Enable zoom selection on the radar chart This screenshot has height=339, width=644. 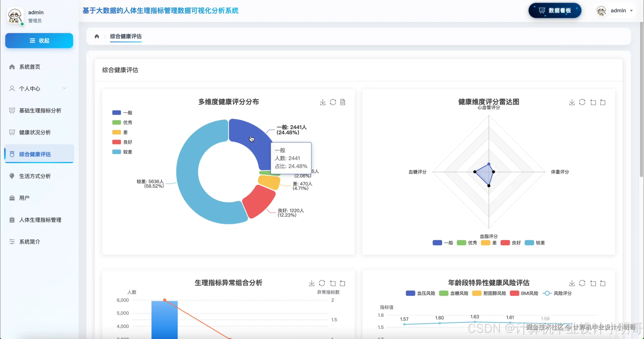click(x=593, y=102)
